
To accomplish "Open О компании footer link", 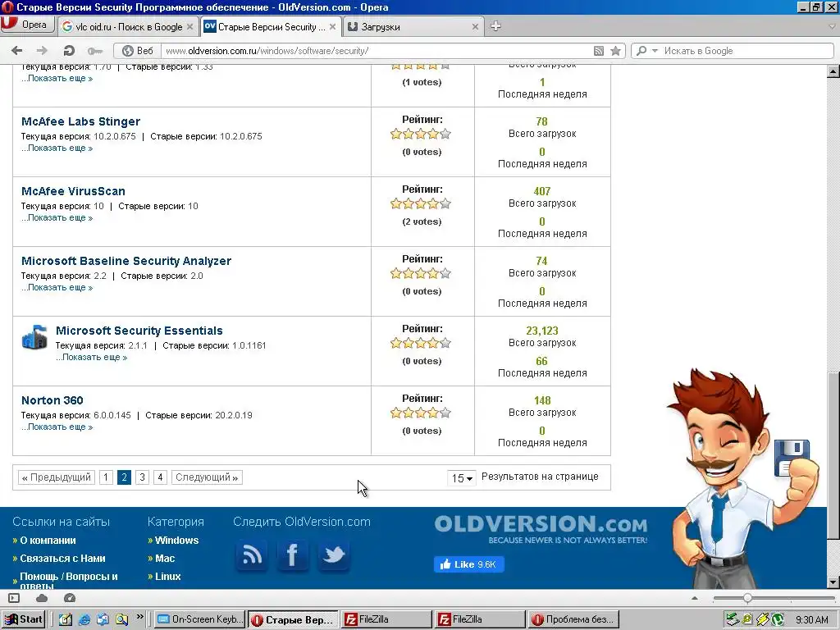I will coord(48,540).
